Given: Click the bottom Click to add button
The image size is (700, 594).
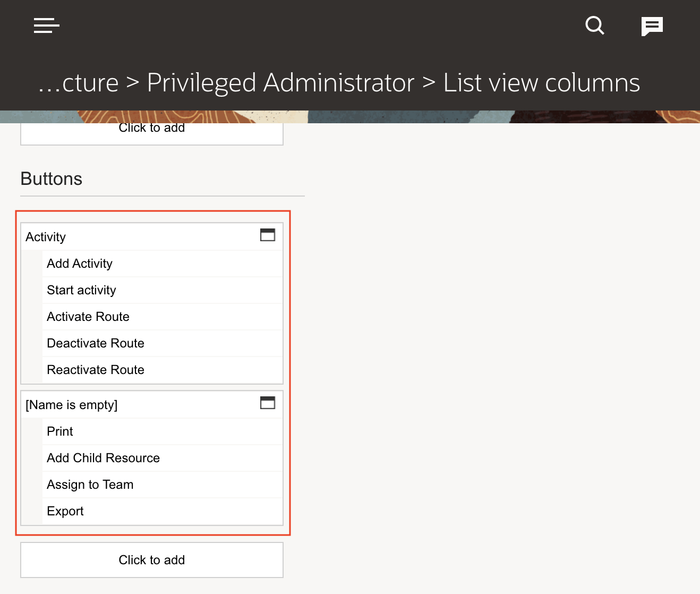Looking at the screenshot, I should [152, 559].
